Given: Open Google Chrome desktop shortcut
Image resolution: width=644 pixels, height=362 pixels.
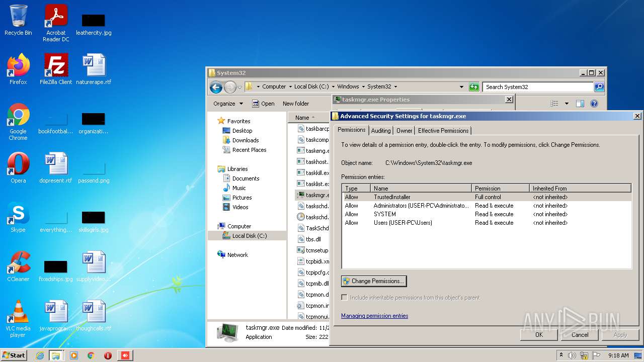Looking at the screenshot, I should pos(18,122).
